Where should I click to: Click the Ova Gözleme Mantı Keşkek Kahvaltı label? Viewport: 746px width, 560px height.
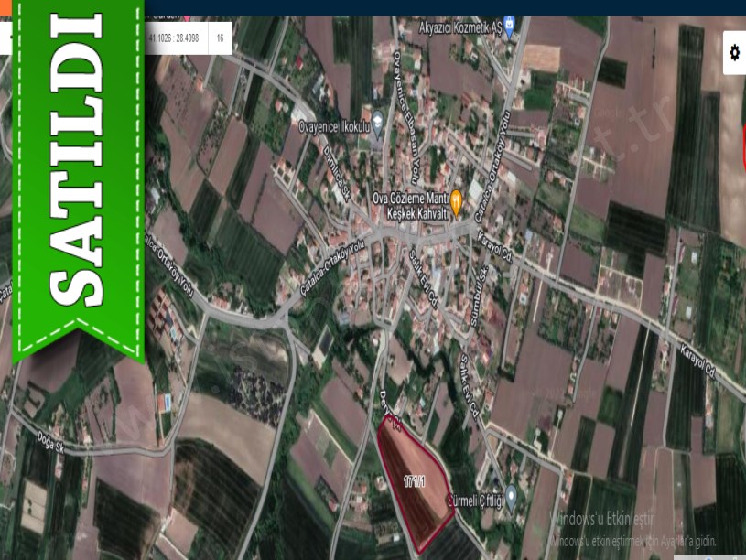[x=409, y=205]
